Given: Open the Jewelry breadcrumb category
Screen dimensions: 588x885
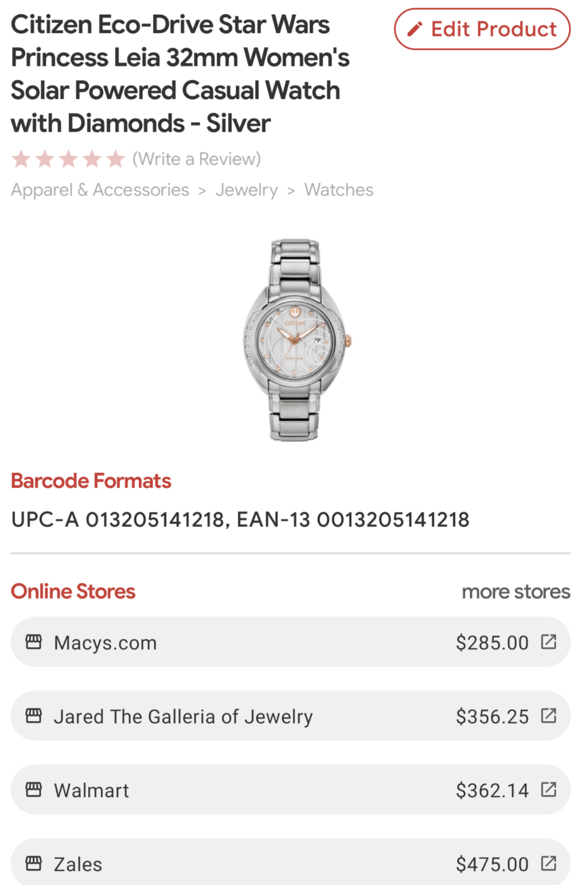Looking at the screenshot, I should click(246, 190).
